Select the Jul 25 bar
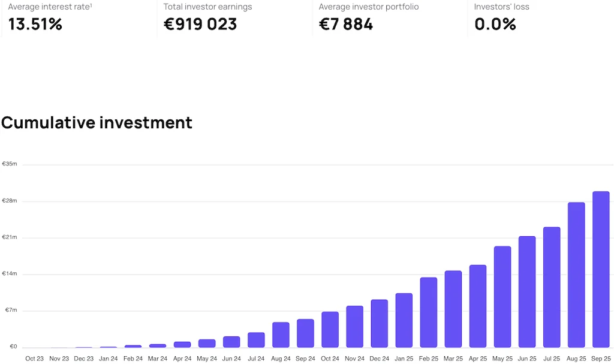614x364 pixels. tap(552, 287)
